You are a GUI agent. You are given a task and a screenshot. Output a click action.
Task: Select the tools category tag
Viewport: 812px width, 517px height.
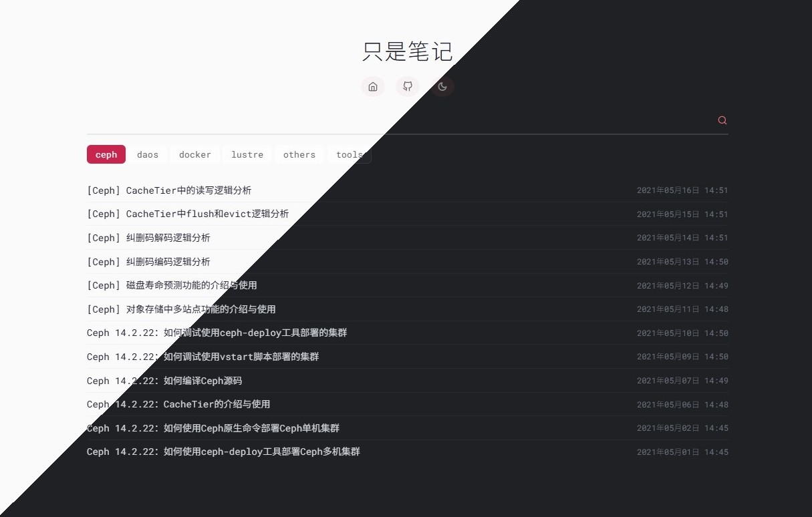(x=350, y=154)
